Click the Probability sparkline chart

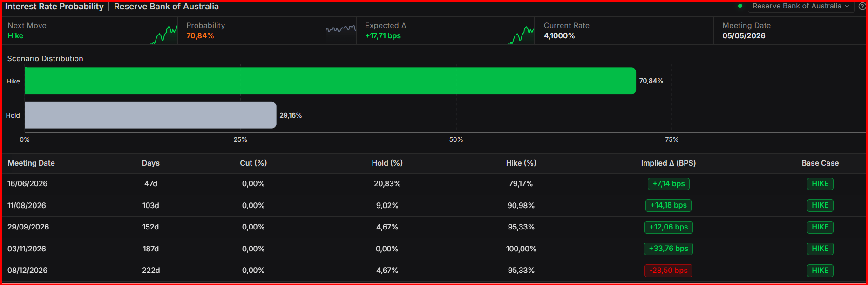tap(340, 29)
